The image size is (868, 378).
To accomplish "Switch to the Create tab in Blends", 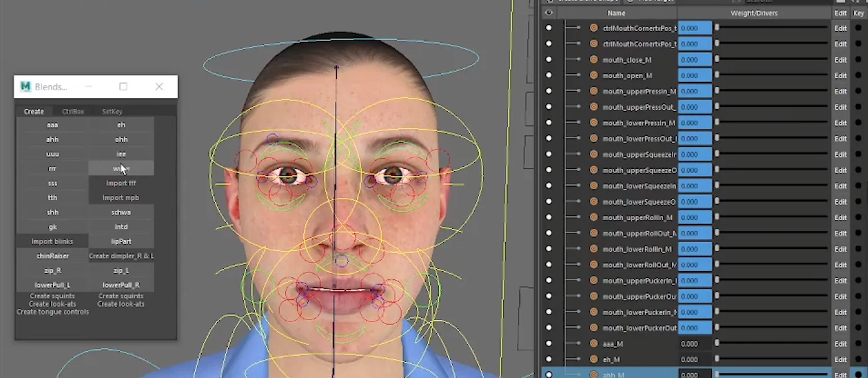I will coord(34,112).
